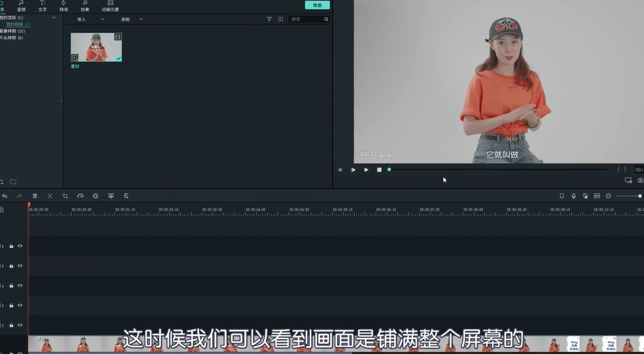
Task: Click the Delete trash icon in timeline toolbar
Action: coord(35,196)
